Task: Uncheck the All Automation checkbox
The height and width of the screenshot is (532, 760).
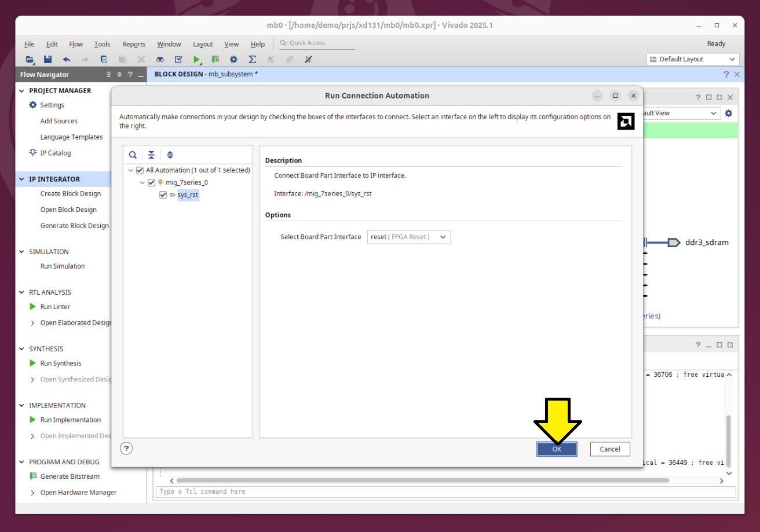Action: (140, 170)
